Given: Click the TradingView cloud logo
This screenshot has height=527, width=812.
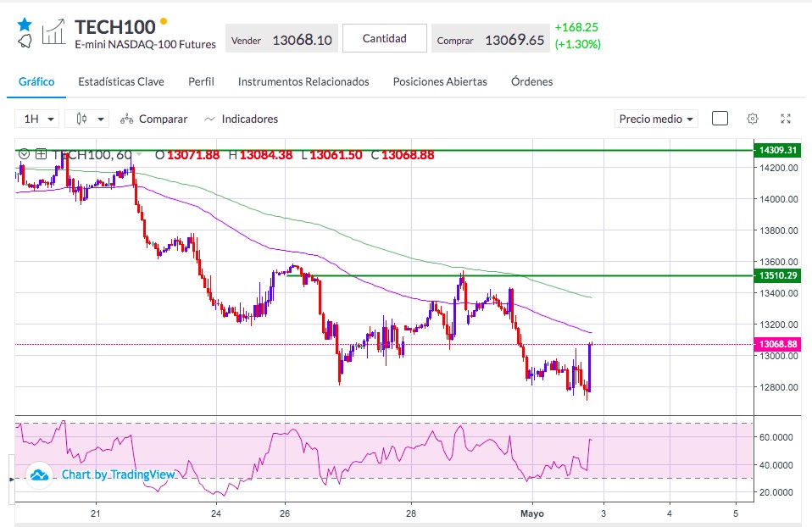Looking at the screenshot, I should (39, 474).
